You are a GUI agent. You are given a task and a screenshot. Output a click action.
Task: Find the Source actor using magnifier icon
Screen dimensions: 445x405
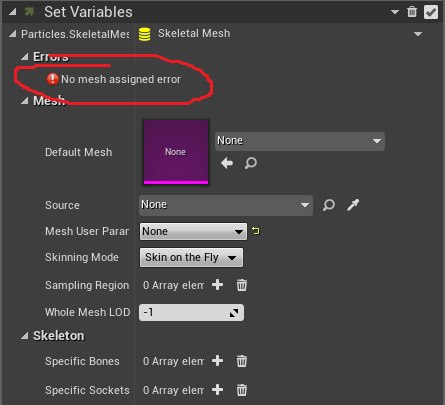329,205
